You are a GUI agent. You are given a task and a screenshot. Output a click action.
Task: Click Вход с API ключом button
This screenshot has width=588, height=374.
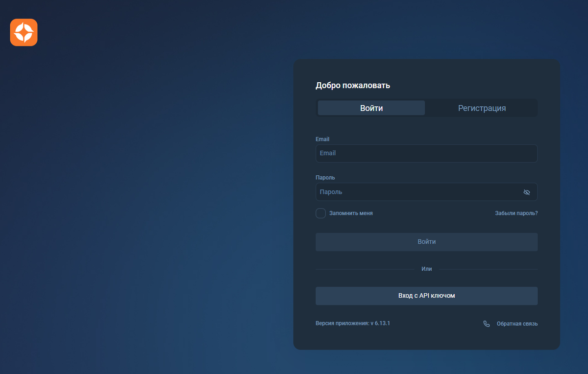[x=426, y=296]
